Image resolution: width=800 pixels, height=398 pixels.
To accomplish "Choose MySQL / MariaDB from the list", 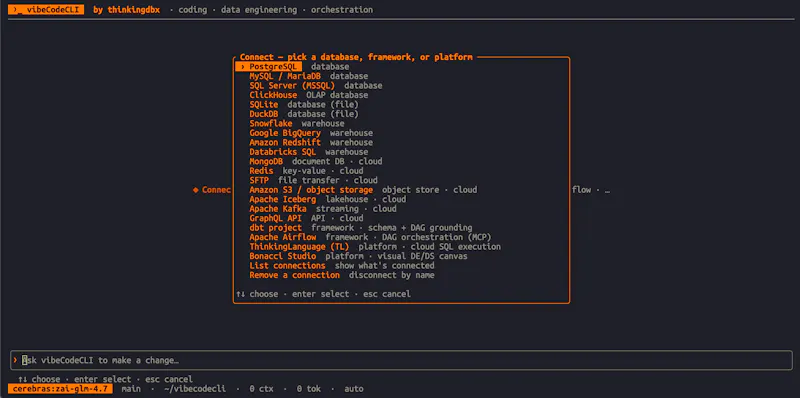I will 309,76.
